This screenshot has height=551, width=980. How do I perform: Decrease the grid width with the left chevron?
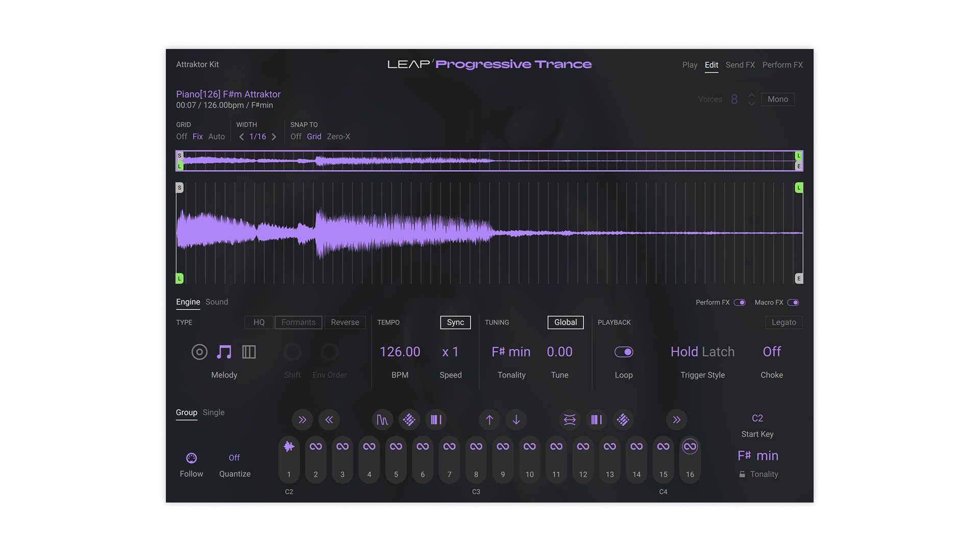pyautogui.click(x=241, y=137)
